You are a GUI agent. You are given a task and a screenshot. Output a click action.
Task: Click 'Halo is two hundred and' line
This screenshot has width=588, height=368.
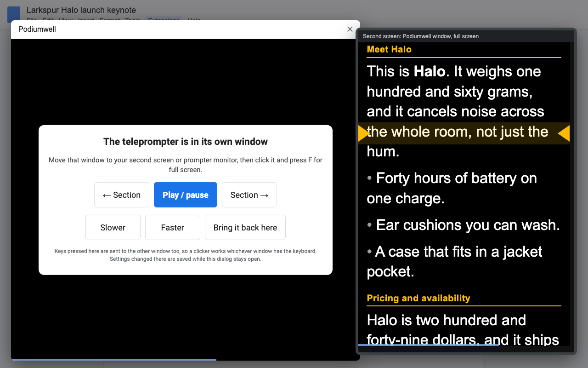pyautogui.click(x=447, y=320)
